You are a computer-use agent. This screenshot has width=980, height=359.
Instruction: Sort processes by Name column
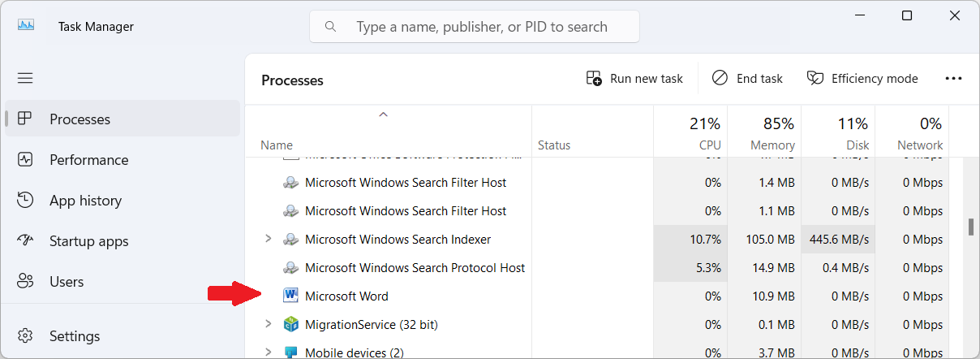pyautogui.click(x=389, y=131)
